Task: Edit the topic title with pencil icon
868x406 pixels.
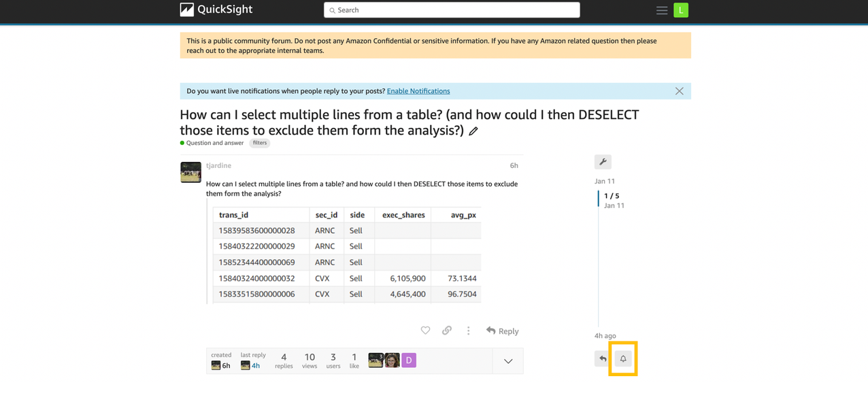Action: pyautogui.click(x=473, y=131)
